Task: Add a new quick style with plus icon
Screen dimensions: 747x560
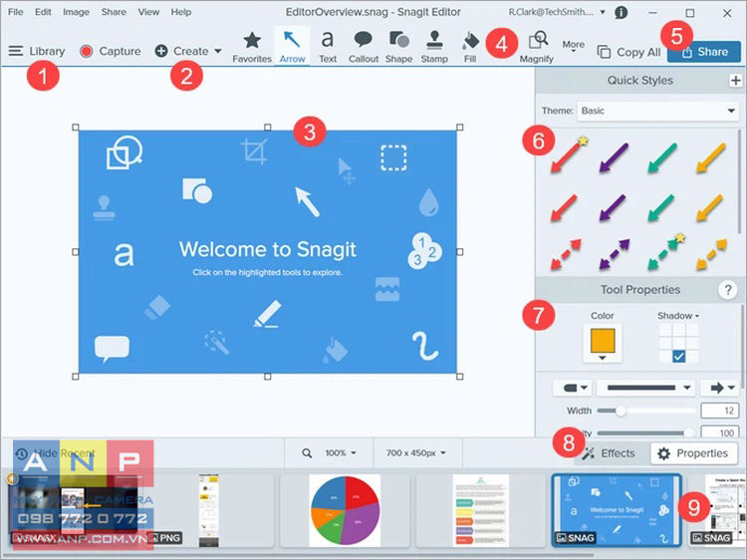Action: pyautogui.click(x=736, y=80)
